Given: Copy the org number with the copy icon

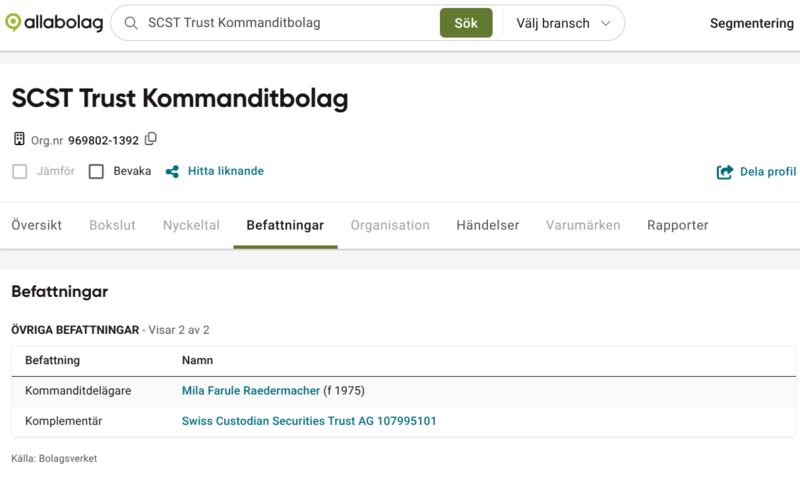Looking at the screenshot, I should [x=151, y=139].
